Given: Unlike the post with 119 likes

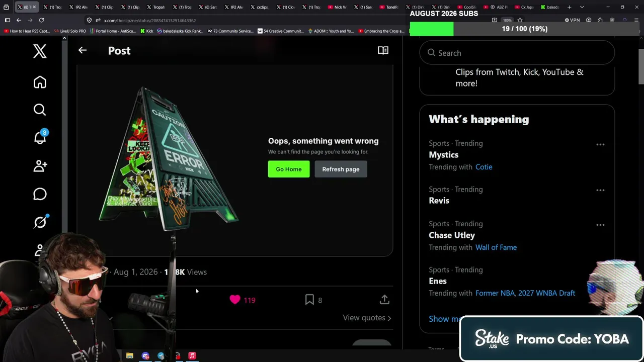Looking at the screenshot, I should [x=235, y=300].
